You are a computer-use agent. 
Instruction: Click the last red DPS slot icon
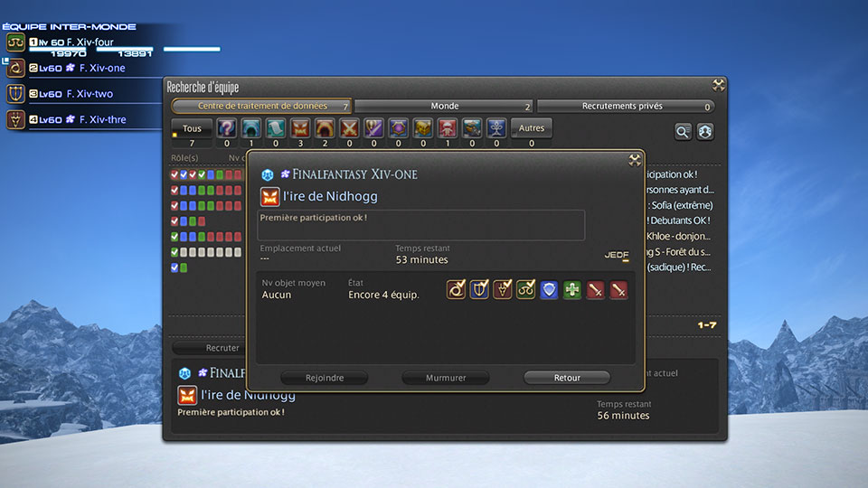(x=619, y=290)
